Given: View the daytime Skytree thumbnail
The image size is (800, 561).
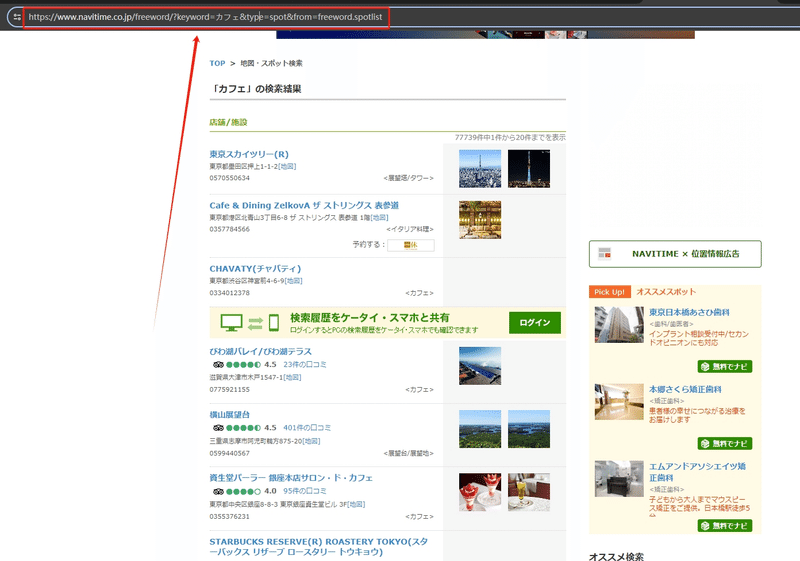Looking at the screenshot, I should click(480, 169).
